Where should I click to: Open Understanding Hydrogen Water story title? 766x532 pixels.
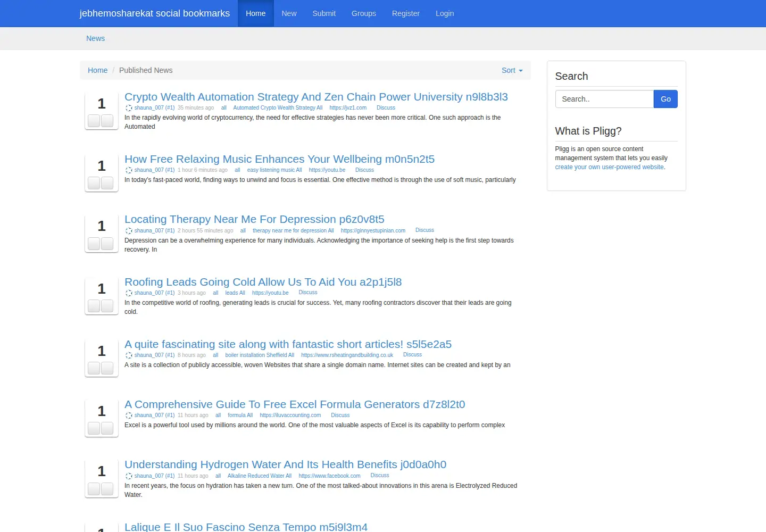[x=285, y=464]
